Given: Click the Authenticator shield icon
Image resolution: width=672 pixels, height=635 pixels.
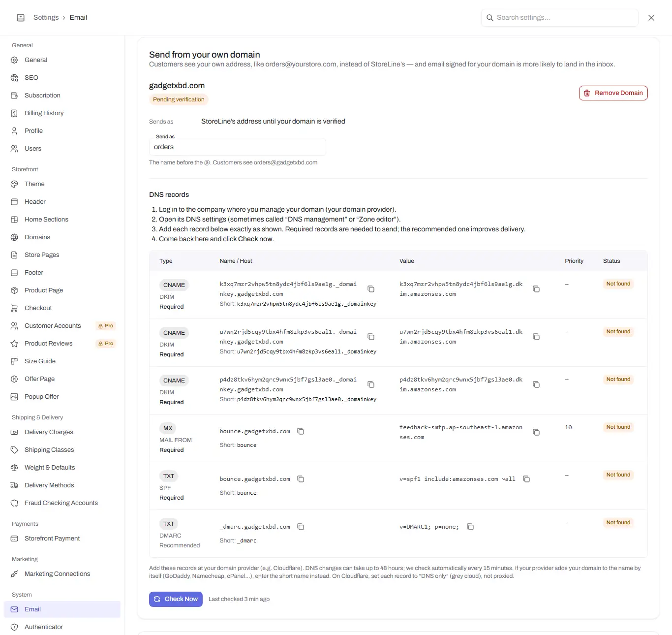Looking at the screenshot, I should pyautogui.click(x=14, y=627).
